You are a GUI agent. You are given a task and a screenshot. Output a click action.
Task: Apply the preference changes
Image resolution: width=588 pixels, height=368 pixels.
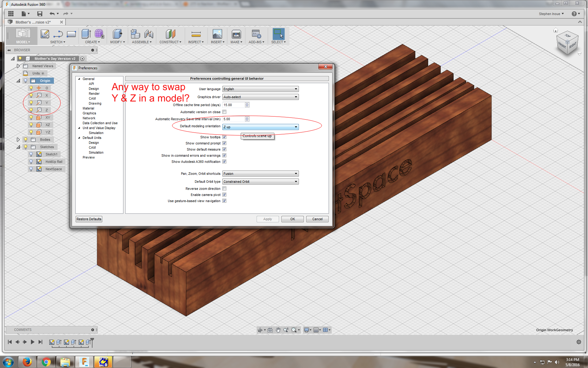[267, 219]
